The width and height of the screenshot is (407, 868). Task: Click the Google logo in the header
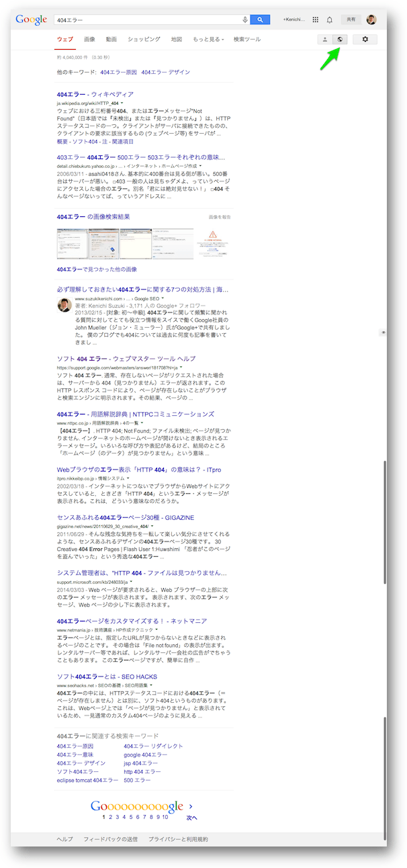(31, 19)
